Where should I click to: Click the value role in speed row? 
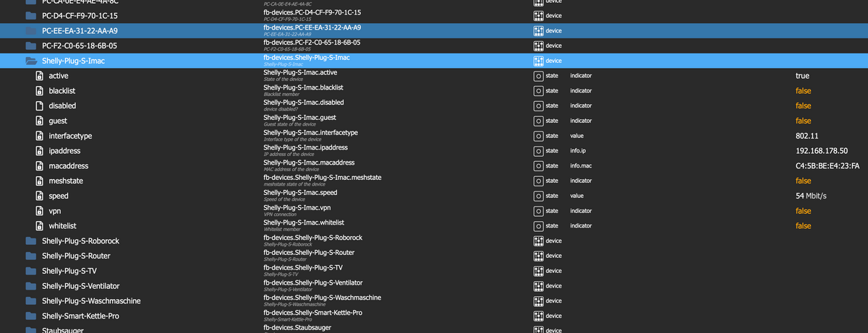tap(576, 196)
